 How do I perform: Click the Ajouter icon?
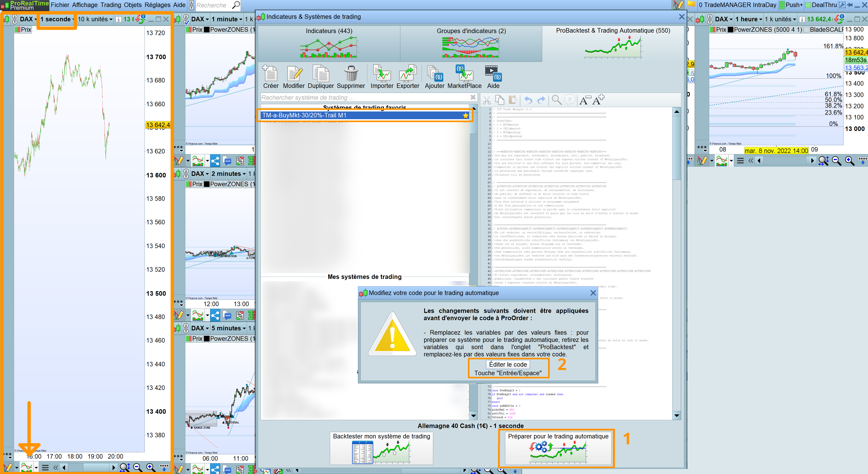pyautogui.click(x=434, y=77)
